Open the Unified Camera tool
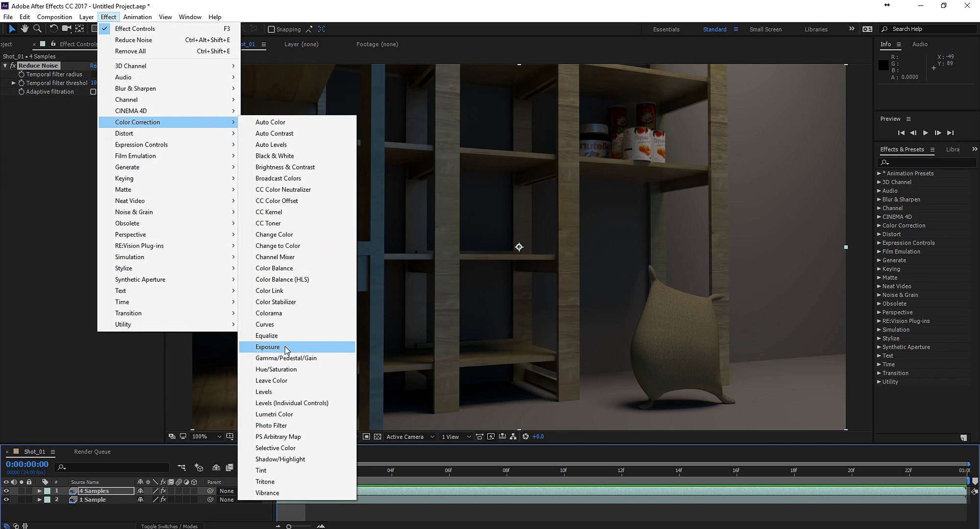This screenshot has width=980, height=529. coord(67,29)
